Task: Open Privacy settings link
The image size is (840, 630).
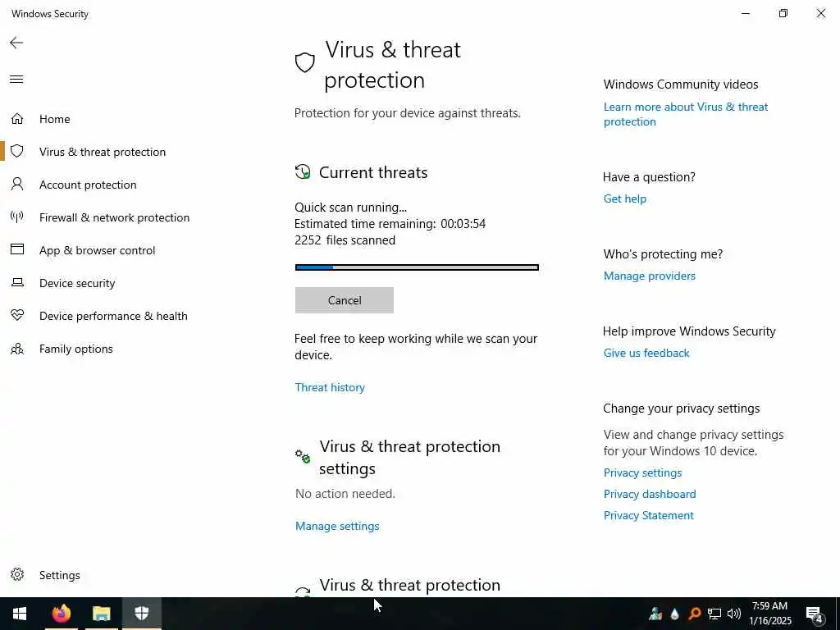Action: point(642,472)
